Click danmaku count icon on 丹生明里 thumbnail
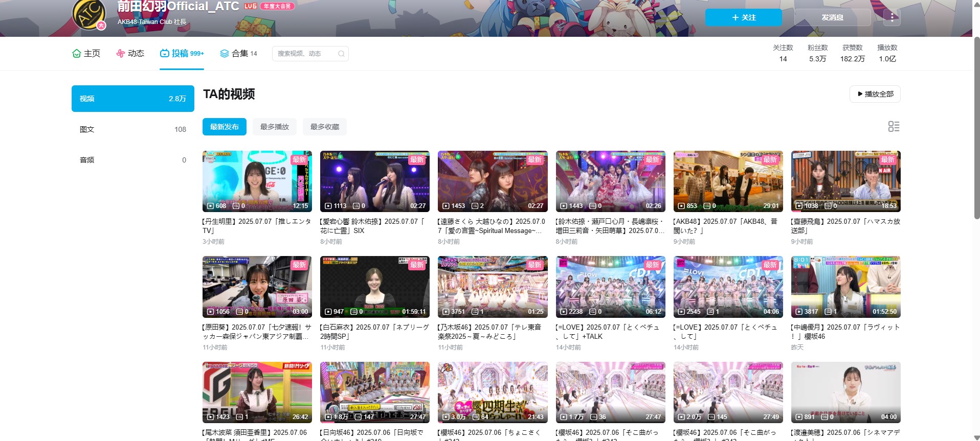Image resolution: width=980 pixels, height=441 pixels. [236, 206]
